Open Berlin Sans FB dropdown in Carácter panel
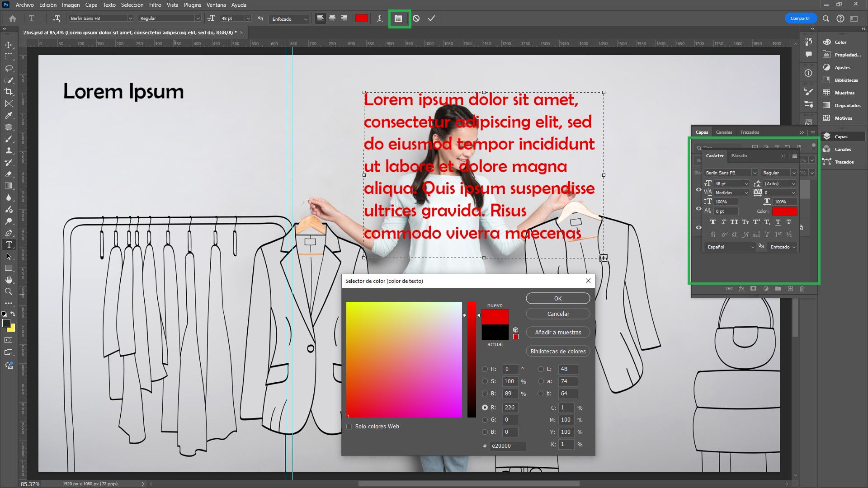This screenshot has width=868, height=488. pos(755,173)
